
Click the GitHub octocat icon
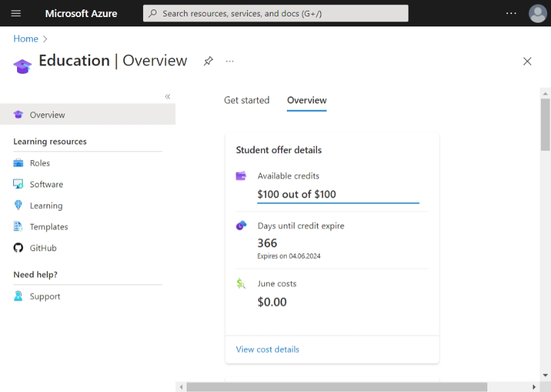pos(18,248)
